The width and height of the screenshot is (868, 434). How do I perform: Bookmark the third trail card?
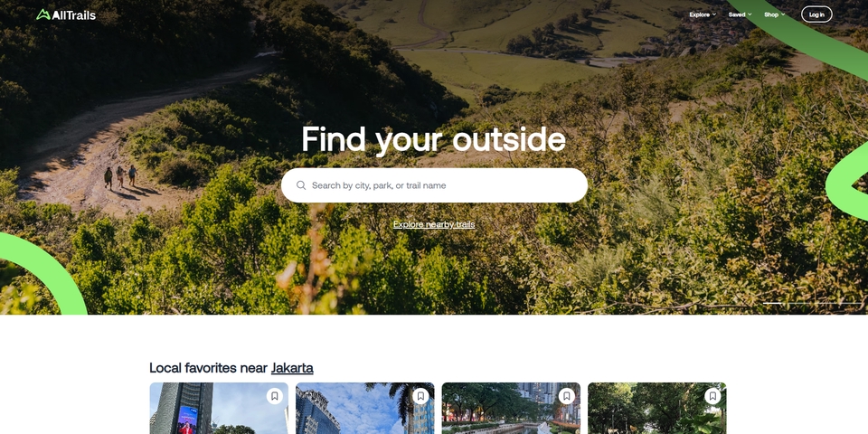tap(567, 396)
